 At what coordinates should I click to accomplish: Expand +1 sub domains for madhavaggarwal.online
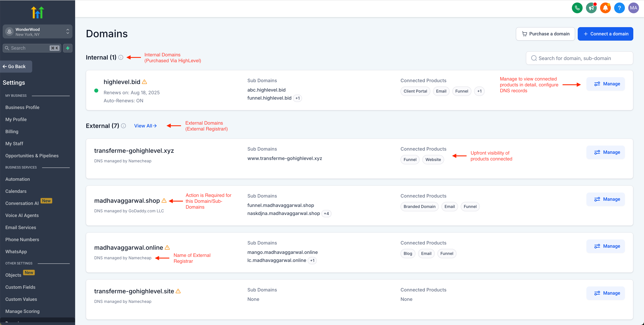click(312, 260)
